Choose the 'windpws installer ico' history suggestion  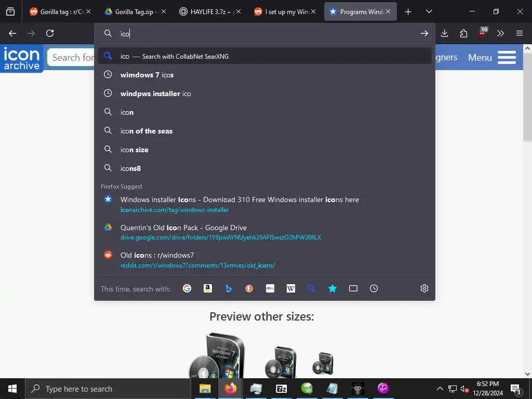[264, 94]
